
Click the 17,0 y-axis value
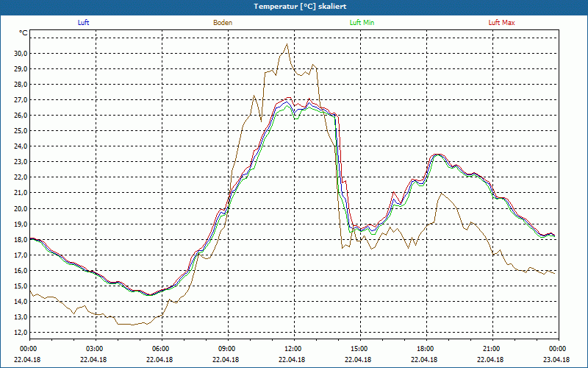(x=21, y=255)
